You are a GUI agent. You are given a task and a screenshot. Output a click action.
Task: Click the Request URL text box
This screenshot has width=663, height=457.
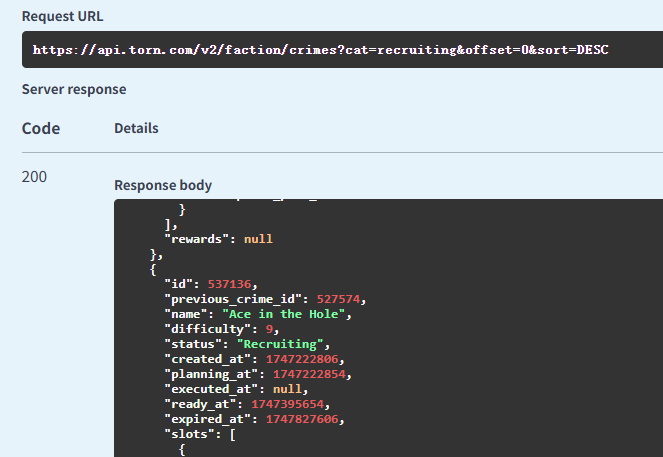click(342, 49)
